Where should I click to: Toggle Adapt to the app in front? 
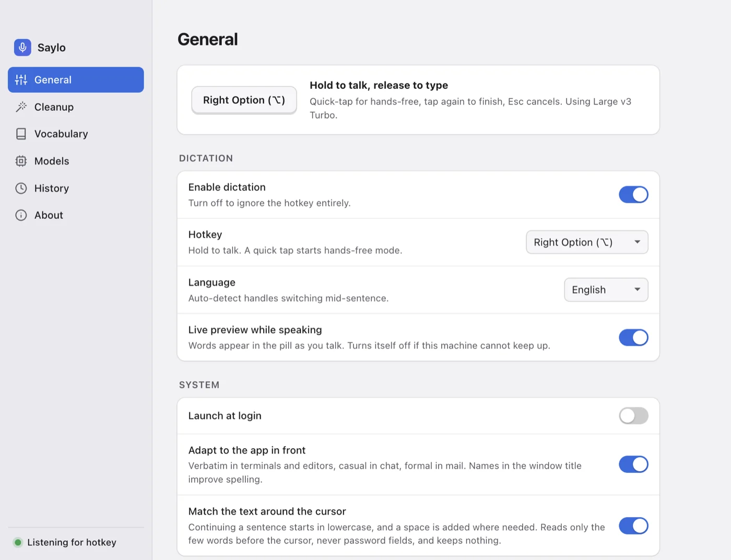[633, 464]
